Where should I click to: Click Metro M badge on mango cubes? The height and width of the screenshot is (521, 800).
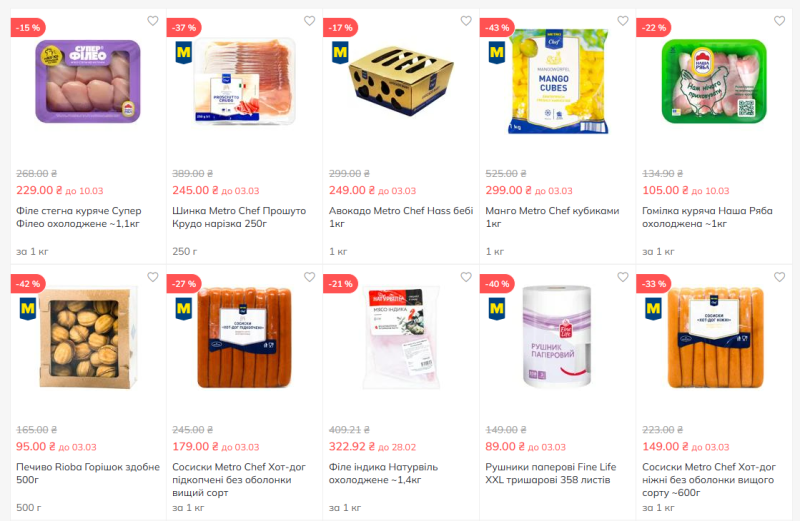click(496, 53)
